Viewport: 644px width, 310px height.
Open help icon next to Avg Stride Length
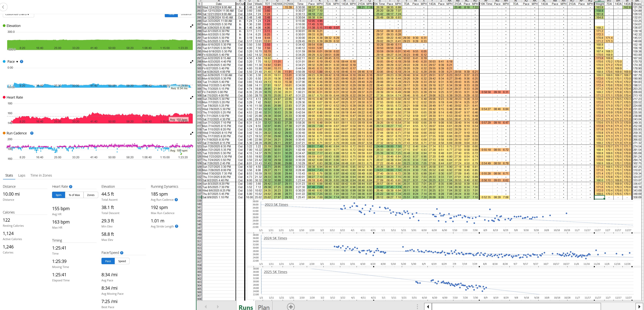[x=177, y=226]
